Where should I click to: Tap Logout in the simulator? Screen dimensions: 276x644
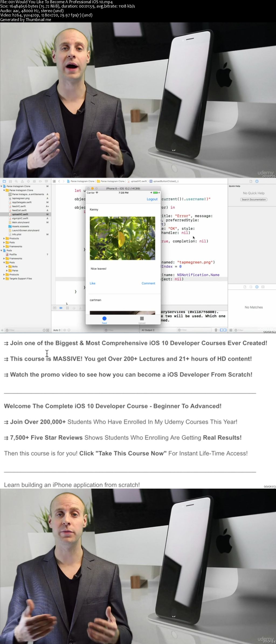click(152, 199)
